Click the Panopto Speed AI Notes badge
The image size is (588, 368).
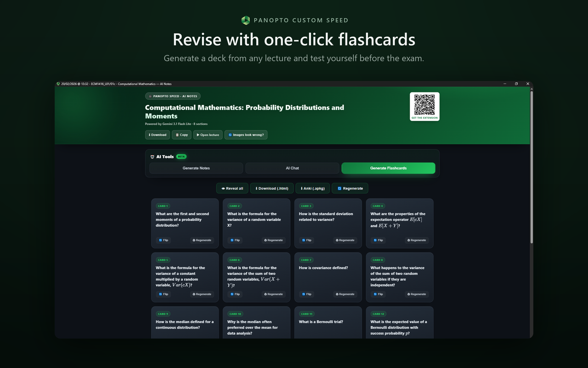click(x=173, y=96)
